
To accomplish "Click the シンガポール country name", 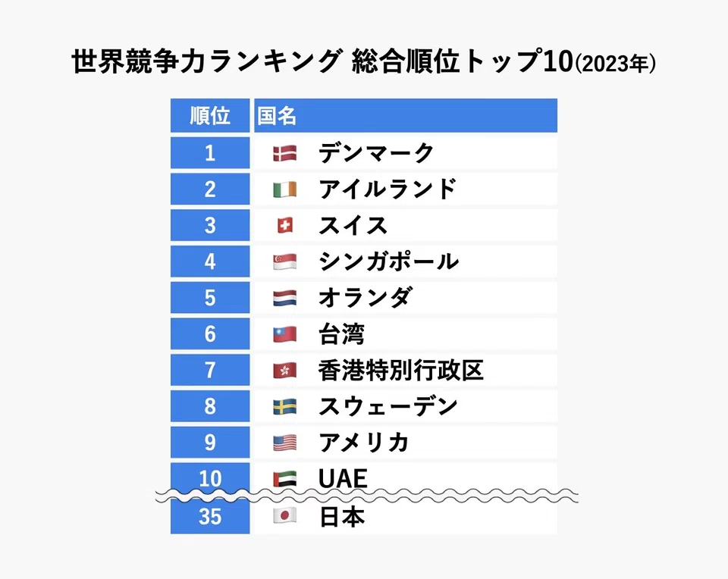I will click(388, 261).
